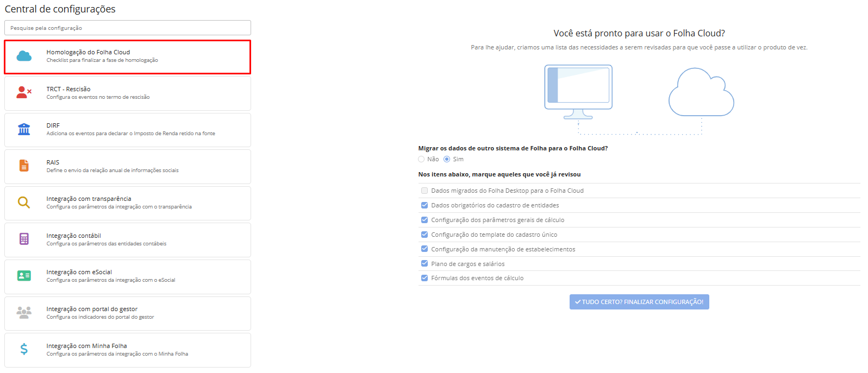Open Integração contábil configuration

[128, 240]
